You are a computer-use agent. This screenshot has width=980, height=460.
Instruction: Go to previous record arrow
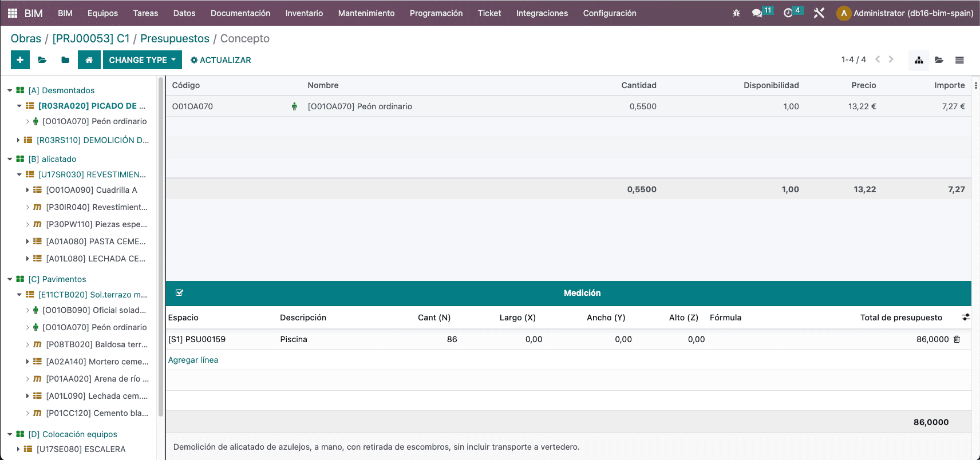tap(878, 60)
